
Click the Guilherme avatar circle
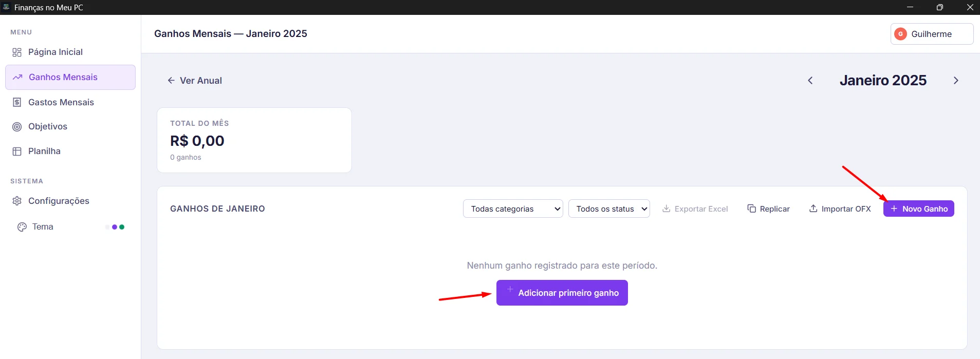[x=900, y=34]
